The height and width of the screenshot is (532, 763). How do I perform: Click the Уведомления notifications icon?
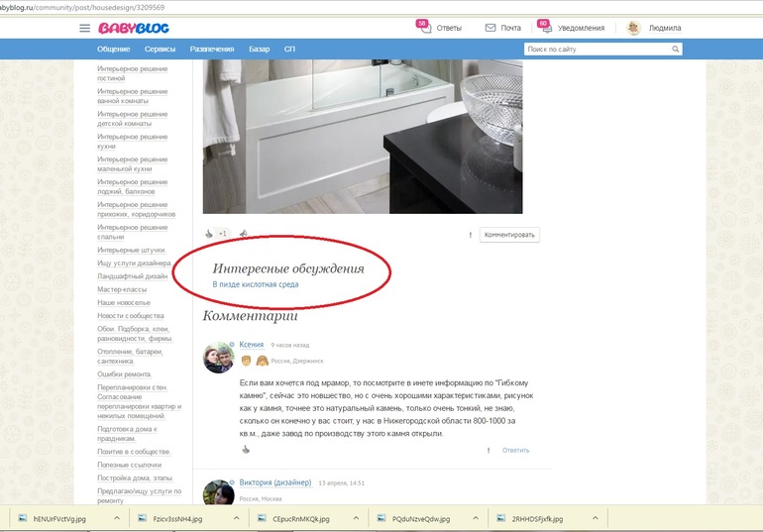[x=544, y=28]
